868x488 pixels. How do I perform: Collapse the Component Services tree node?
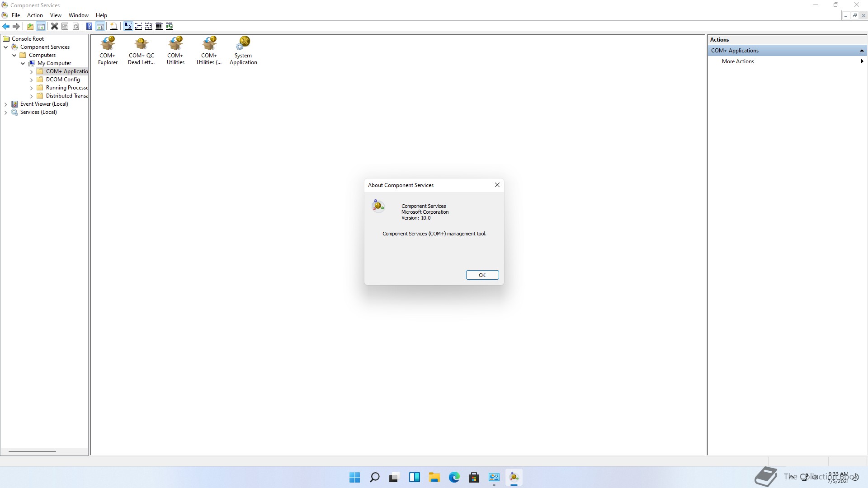6,47
